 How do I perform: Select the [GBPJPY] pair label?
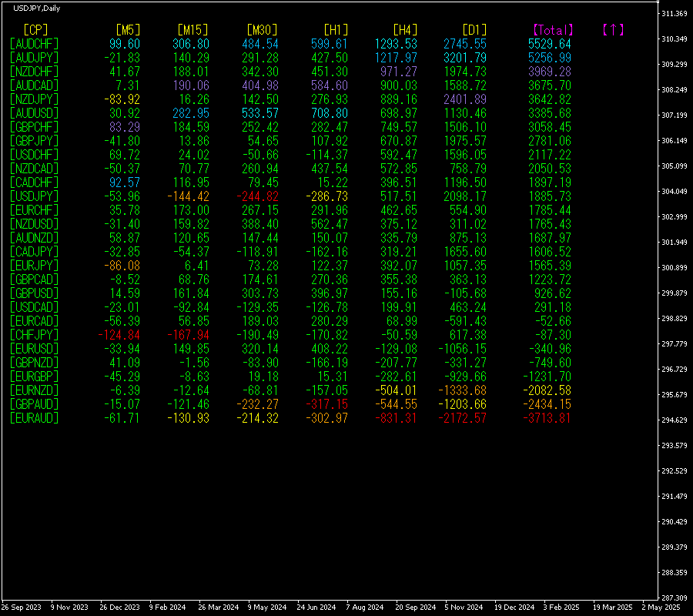tap(34, 141)
